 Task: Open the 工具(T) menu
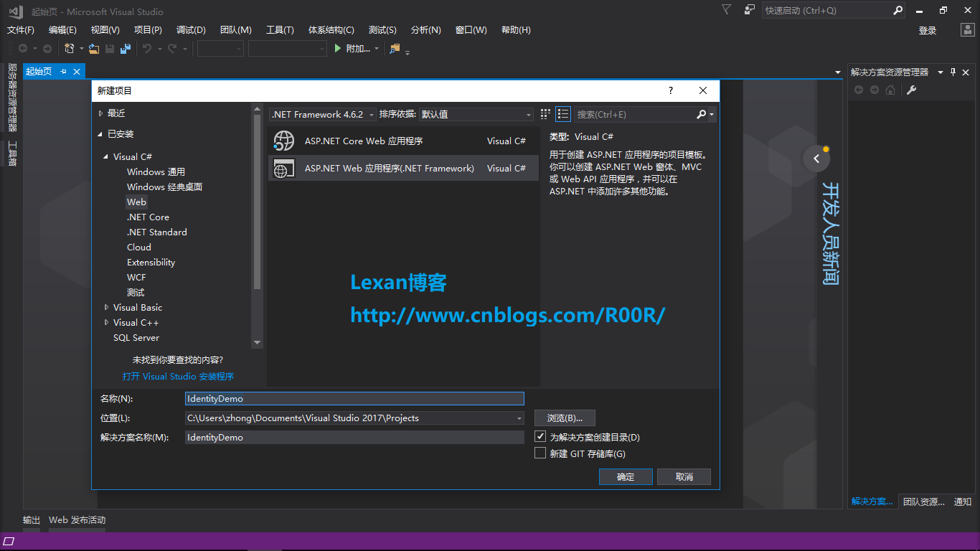pos(280,29)
